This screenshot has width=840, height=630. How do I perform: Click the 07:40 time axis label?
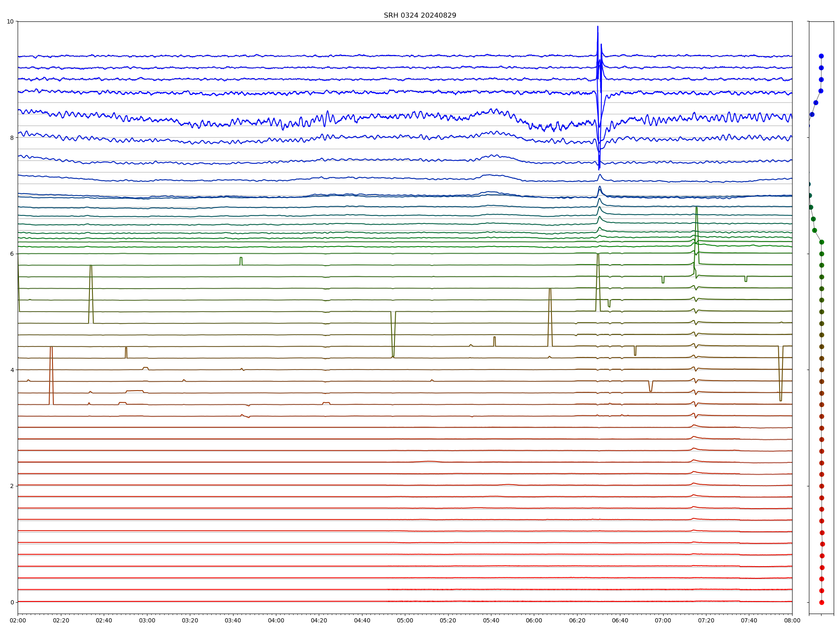749,620
